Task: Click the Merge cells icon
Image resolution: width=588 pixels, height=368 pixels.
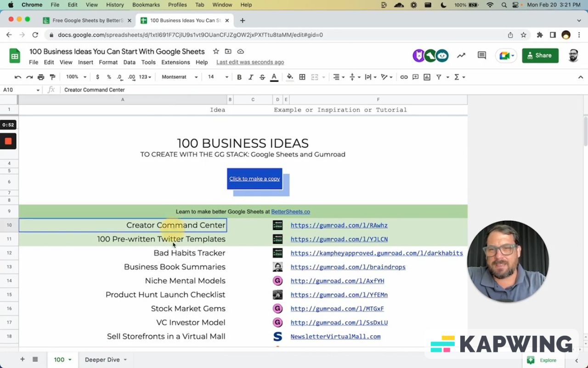Action: pyautogui.click(x=315, y=77)
